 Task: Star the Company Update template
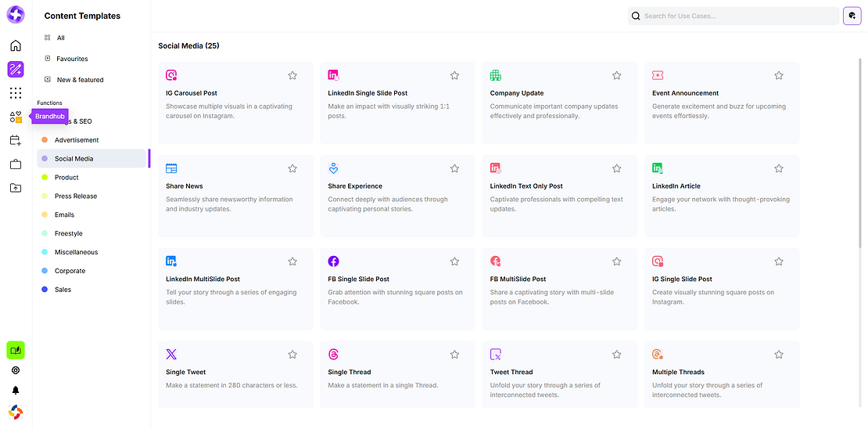[617, 75]
